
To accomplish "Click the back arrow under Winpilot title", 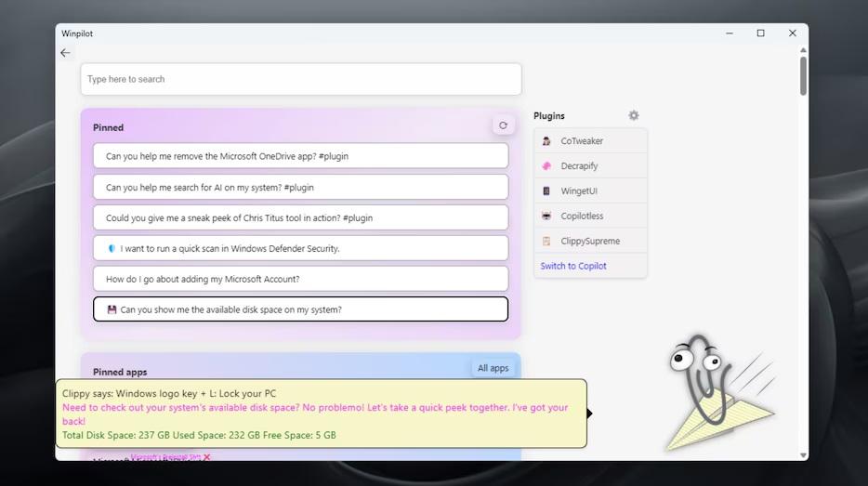I will (65, 53).
